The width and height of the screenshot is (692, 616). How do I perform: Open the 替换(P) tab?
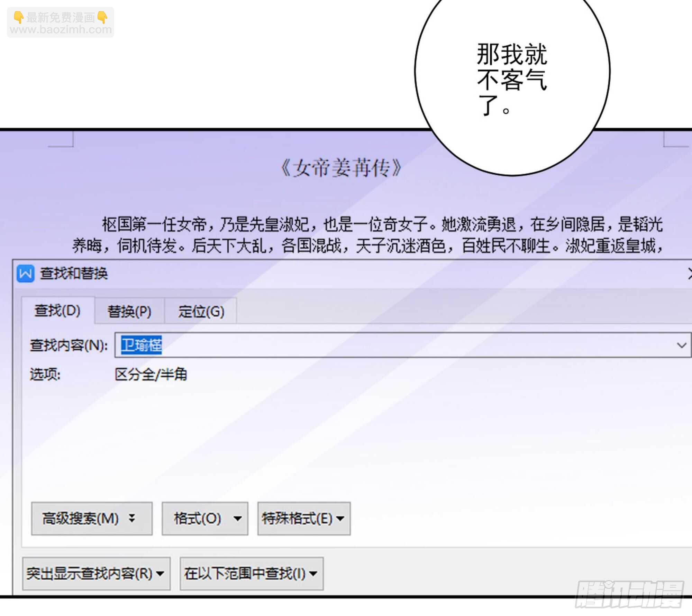click(129, 311)
